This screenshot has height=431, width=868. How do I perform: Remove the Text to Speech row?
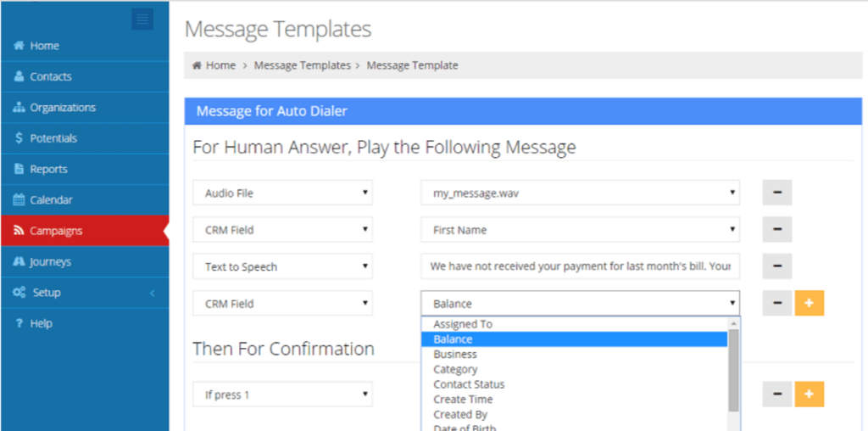777,266
